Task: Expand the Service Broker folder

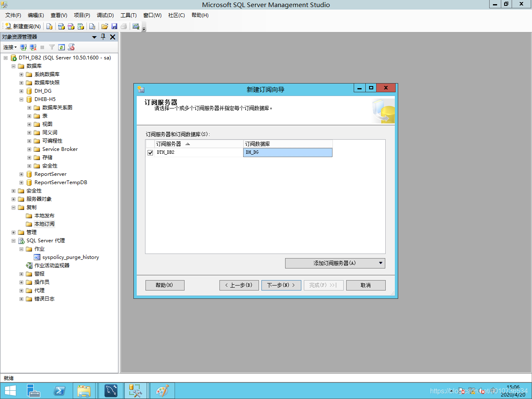Action: tap(29, 149)
